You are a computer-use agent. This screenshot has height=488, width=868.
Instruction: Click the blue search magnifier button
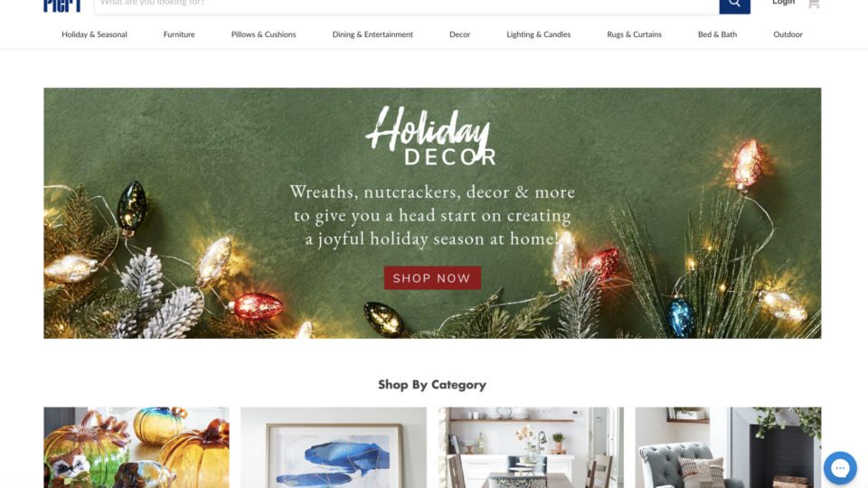pos(734,5)
